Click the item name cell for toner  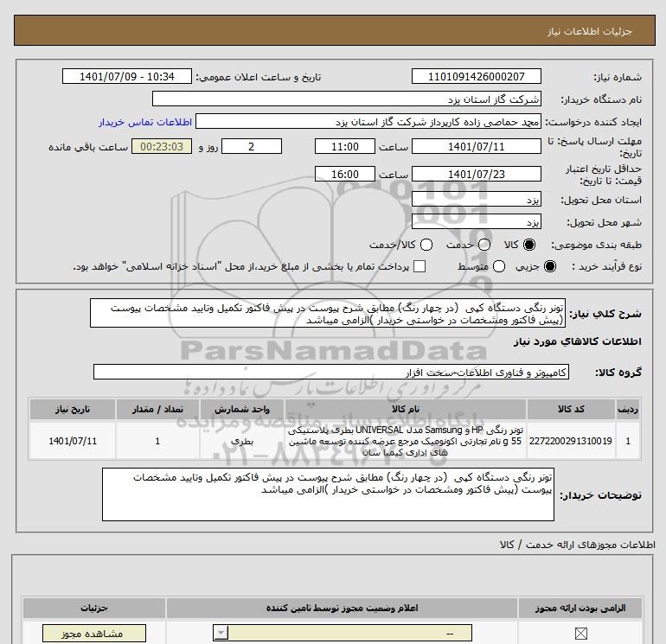point(406,441)
